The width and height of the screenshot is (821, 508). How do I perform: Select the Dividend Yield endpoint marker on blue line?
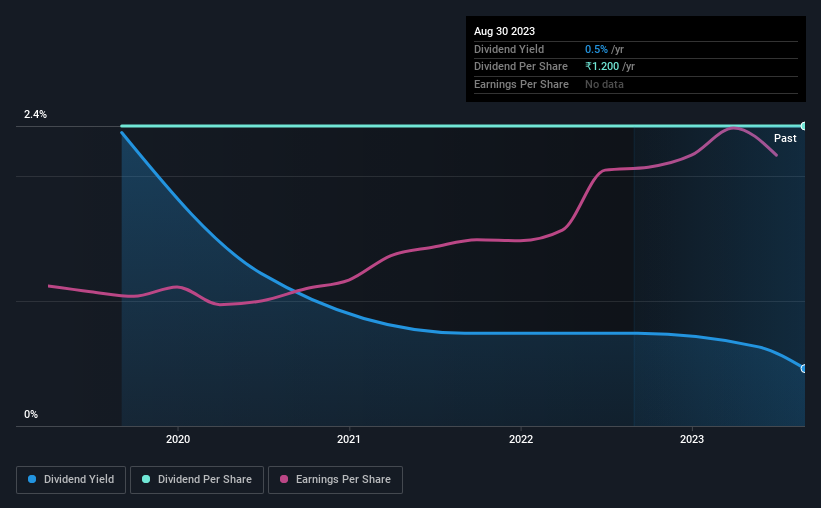(804, 369)
